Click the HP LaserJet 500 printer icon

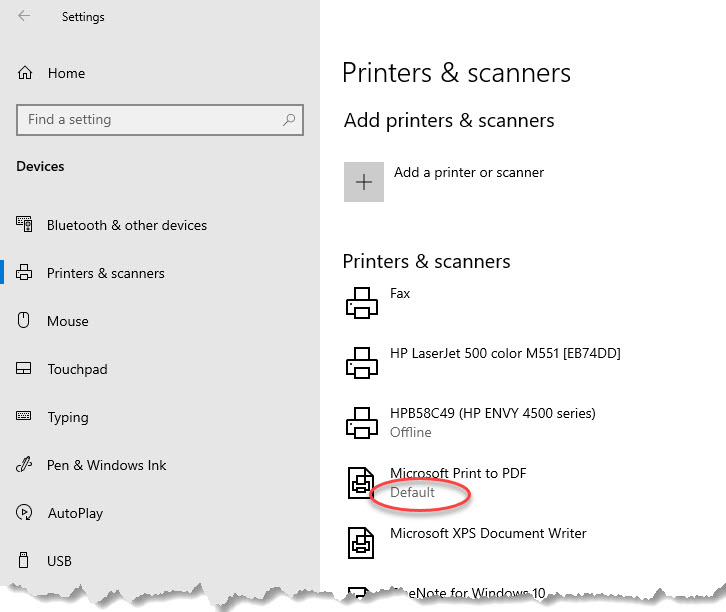point(362,363)
